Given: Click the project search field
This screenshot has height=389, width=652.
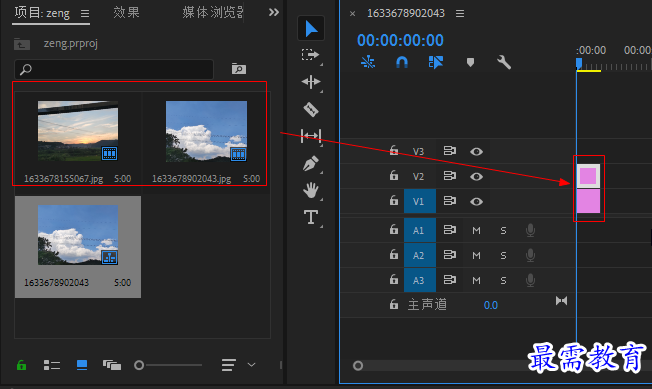Looking at the screenshot, I should click(114, 69).
